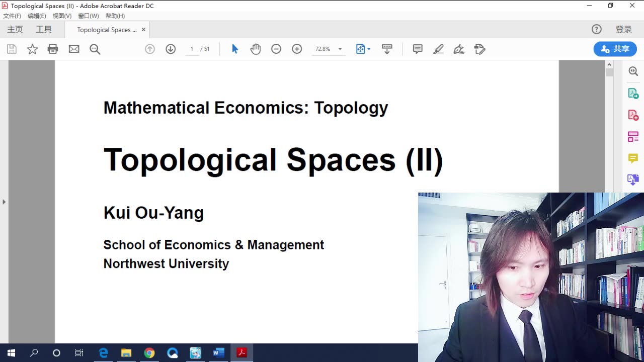Image resolution: width=644 pixels, height=362 pixels.
Task: Switch to the 工具 tab
Action: (44, 30)
